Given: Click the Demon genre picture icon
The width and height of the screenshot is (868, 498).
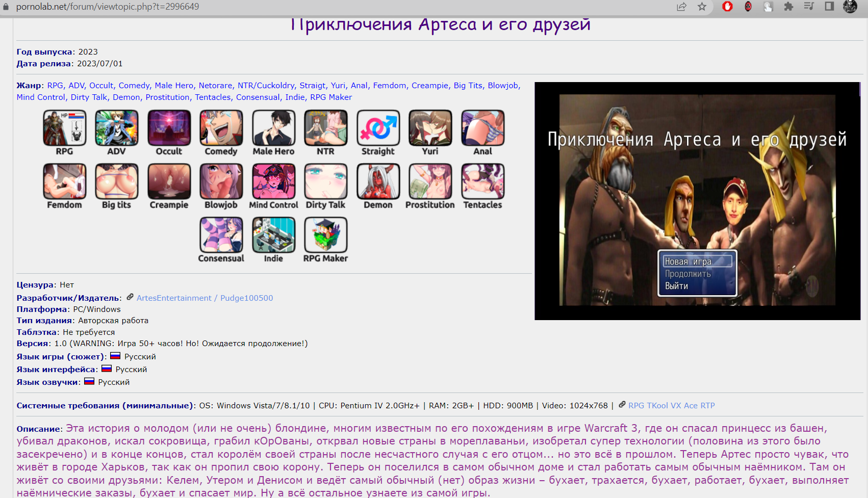Looking at the screenshot, I should (378, 181).
